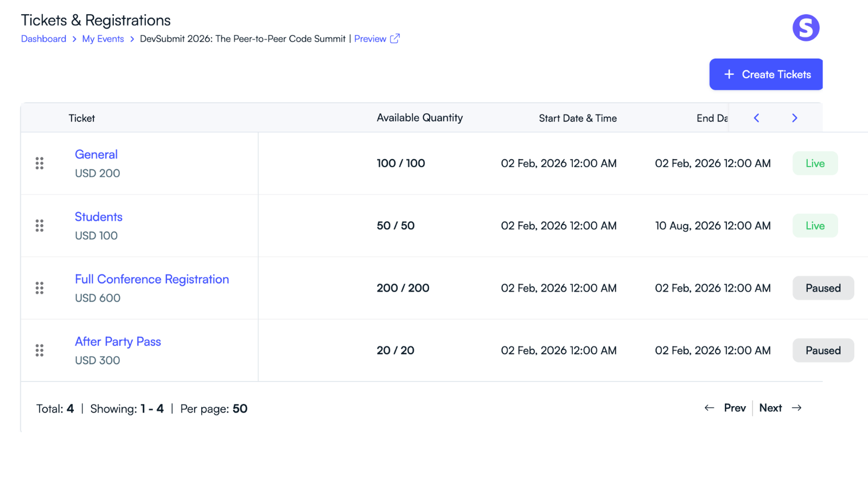Viewport: 868px width, 488px height.
Task: Navigate to My Events breadcrumb
Action: click(103, 39)
